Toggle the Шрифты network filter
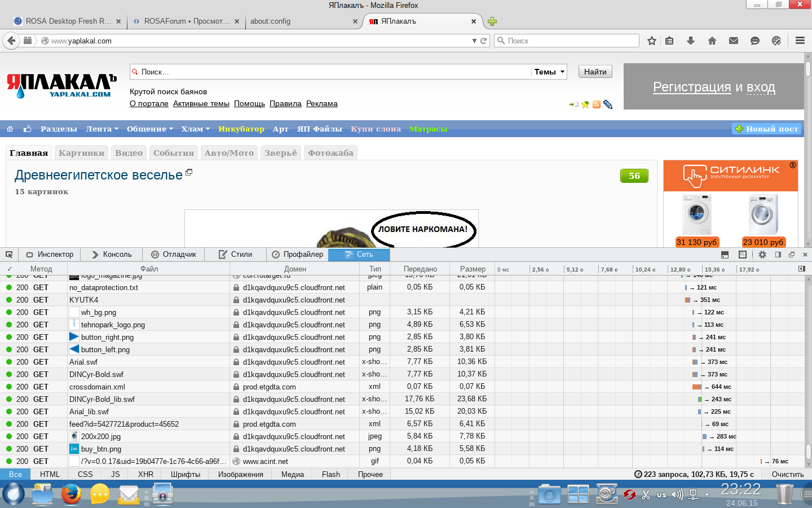 (186, 474)
